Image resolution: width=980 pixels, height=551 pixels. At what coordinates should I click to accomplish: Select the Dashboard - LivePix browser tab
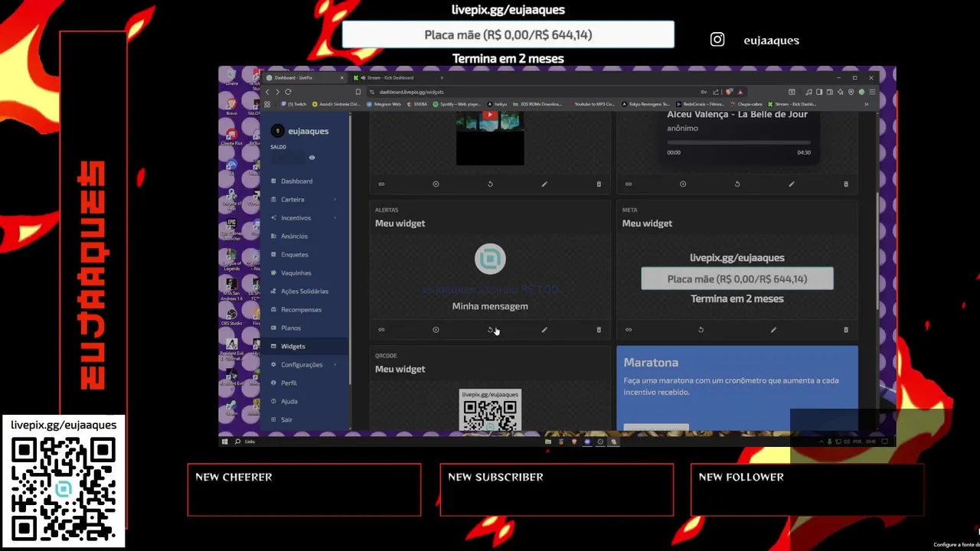pyautogui.click(x=304, y=77)
